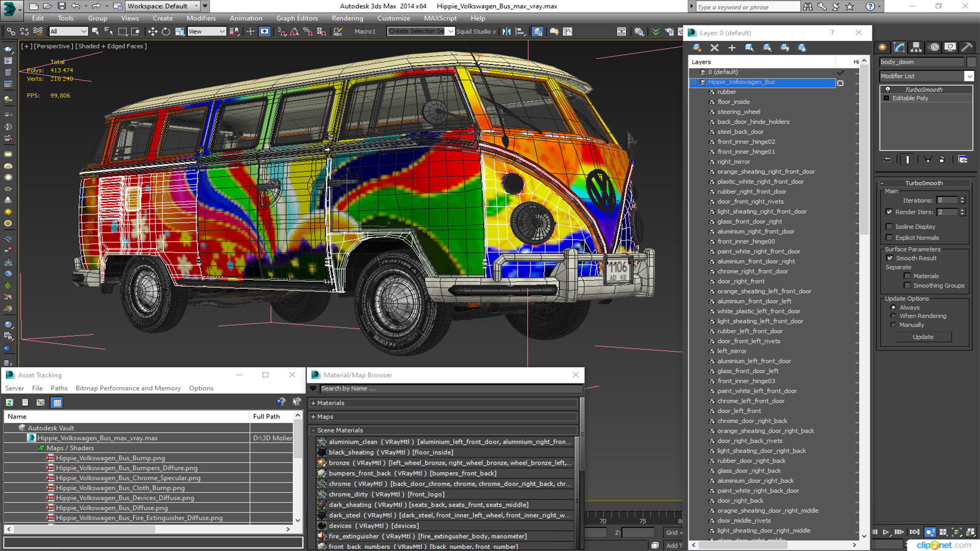Toggle the Percent Snap icon
This screenshot has width=980, height=551.
pyautogui.click(x=308, y=32)
